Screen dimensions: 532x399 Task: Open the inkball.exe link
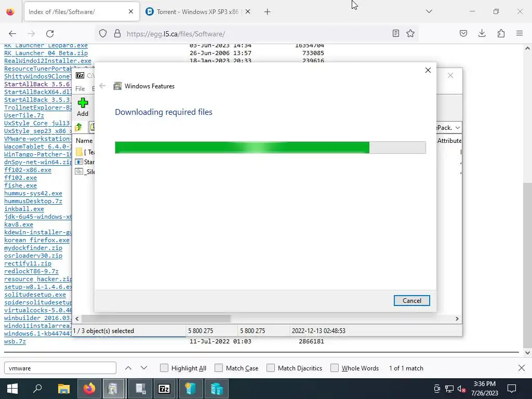24,209
